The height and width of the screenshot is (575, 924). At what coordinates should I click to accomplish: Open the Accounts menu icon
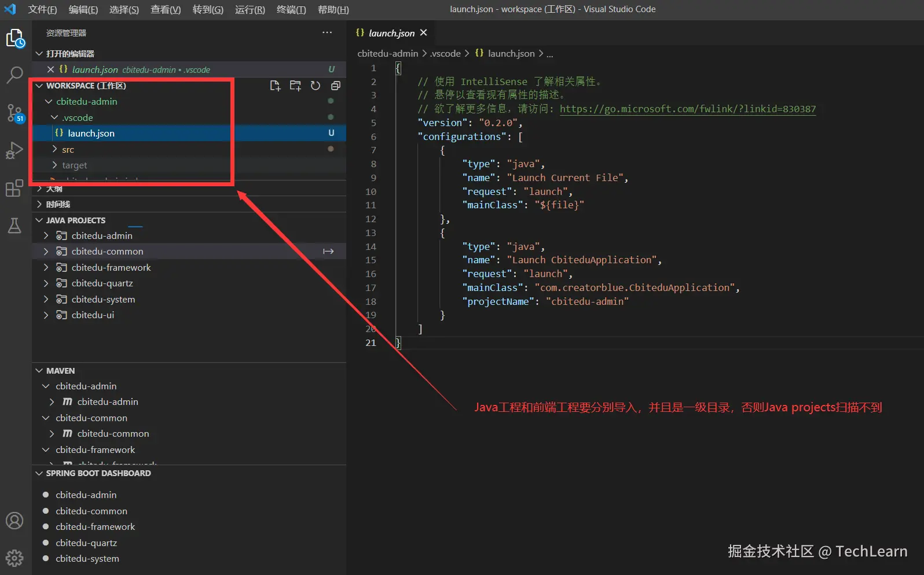pyautogui.click(x=14, y=521)
